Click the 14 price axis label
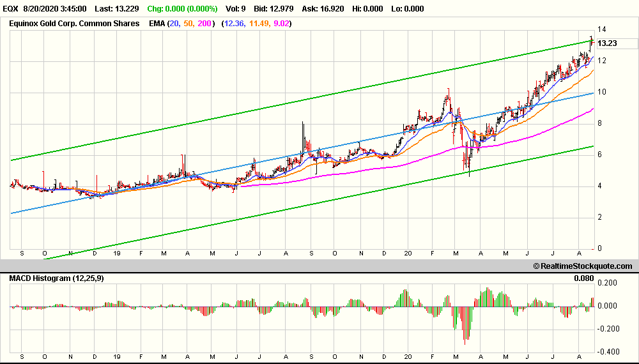Viewport: 639px width, 364px height. pyautogui.click(x=602, y=29)
